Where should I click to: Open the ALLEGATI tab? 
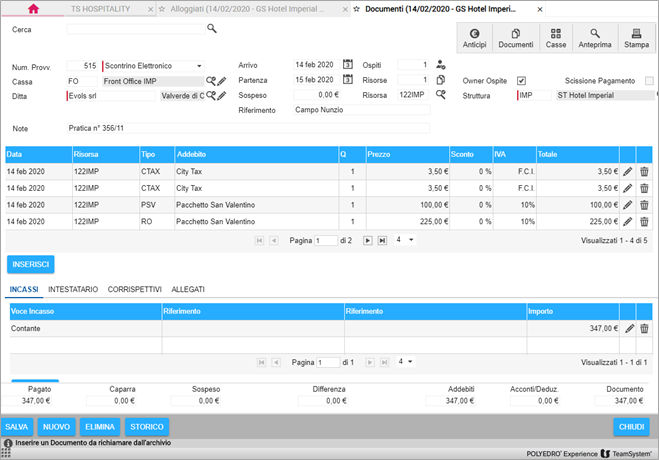[x=188, y=289]
